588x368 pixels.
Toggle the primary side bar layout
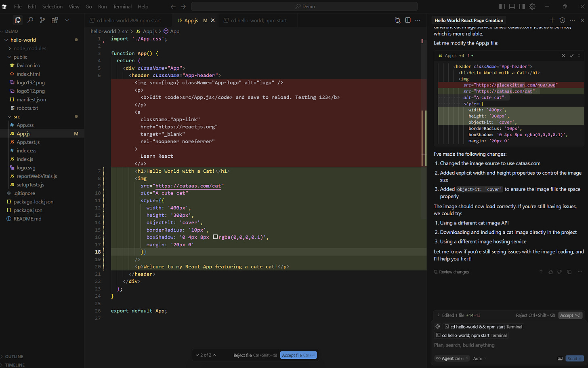[502, 6]
